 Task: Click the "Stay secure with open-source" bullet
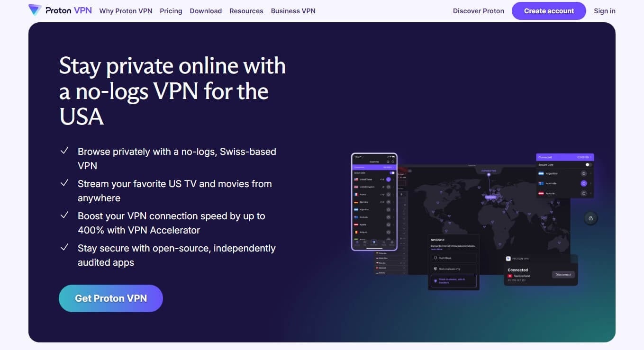pyautogui.click(x=177, y=255)
